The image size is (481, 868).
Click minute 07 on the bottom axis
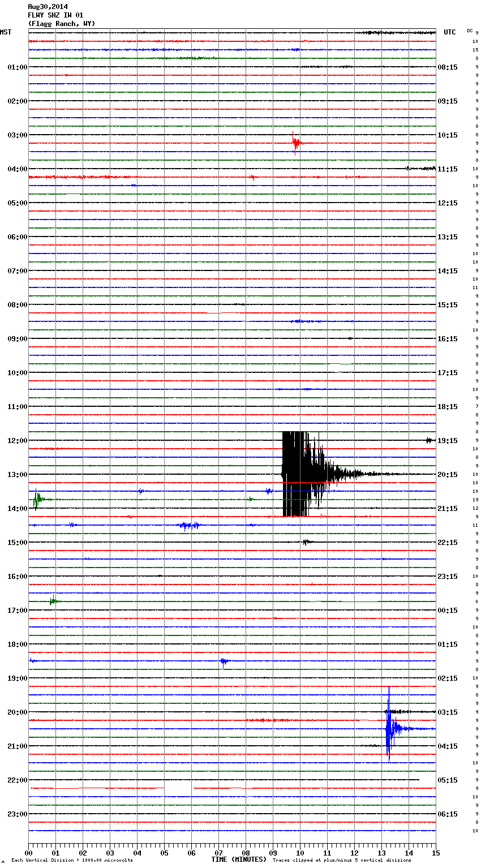point(218,853)
